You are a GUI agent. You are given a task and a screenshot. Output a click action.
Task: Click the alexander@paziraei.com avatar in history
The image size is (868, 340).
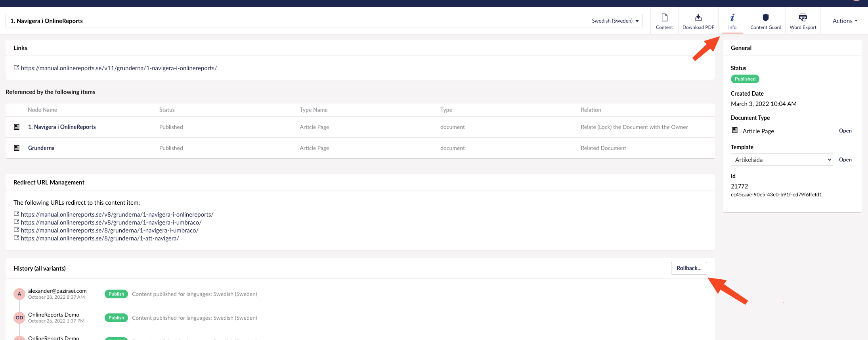point(19,294)
